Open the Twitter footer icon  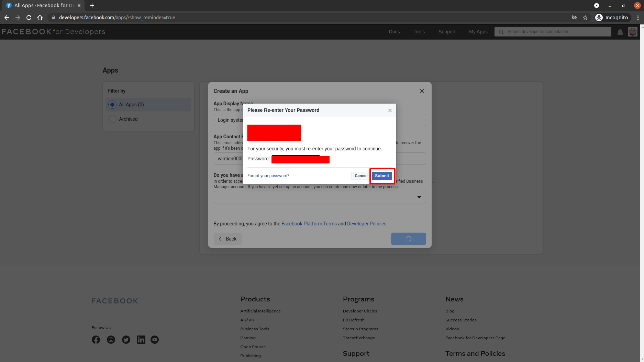126,340
